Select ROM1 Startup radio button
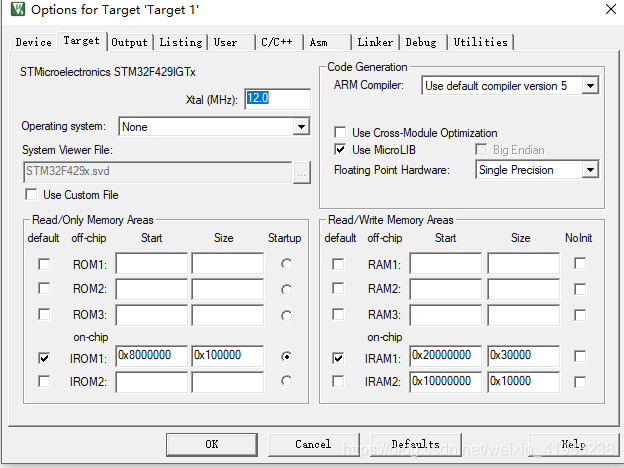This screenshot has width=624, height=468. point(286,264)
